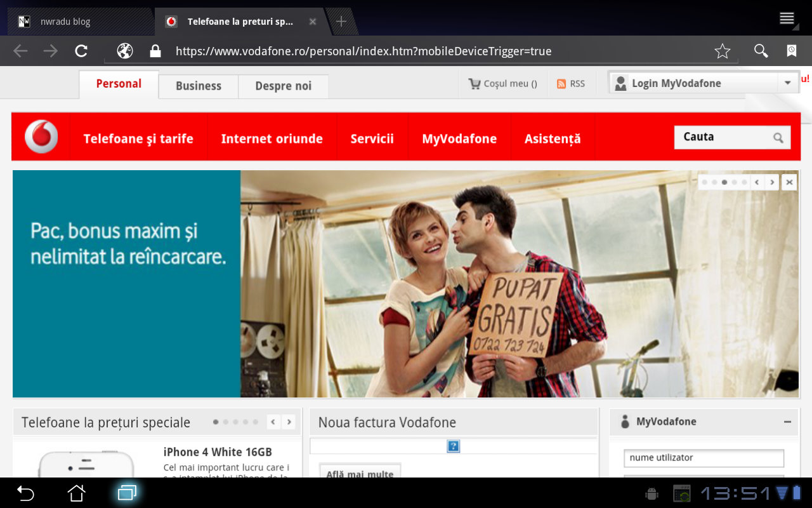Close the banner carousel

point(789,182)
